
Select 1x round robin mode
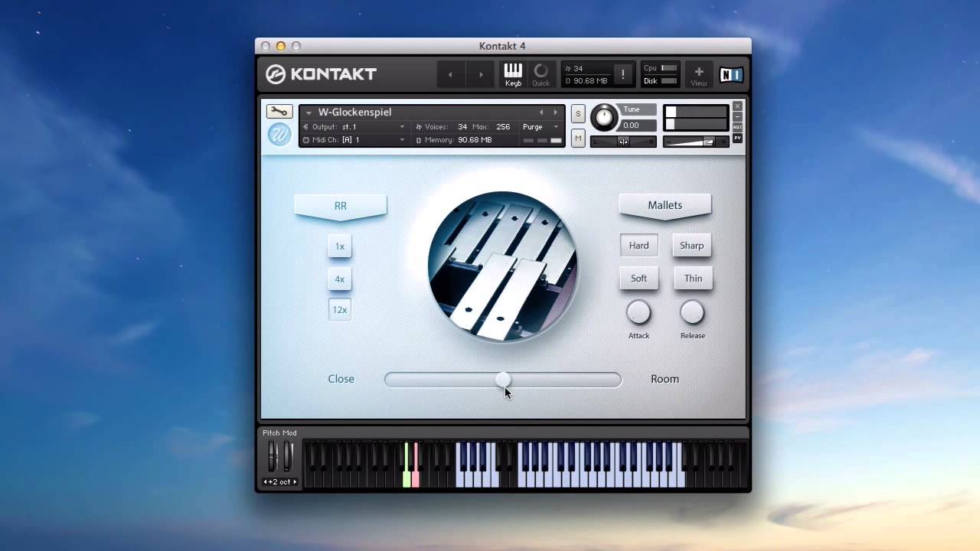tap(340, 246)
